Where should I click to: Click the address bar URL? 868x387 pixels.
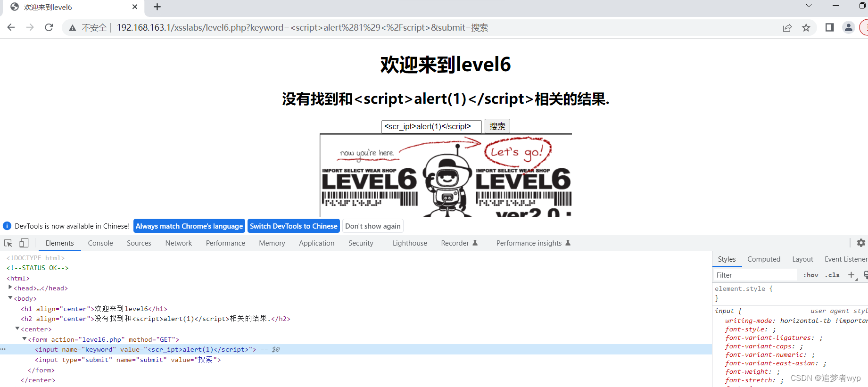pos(302,28)
